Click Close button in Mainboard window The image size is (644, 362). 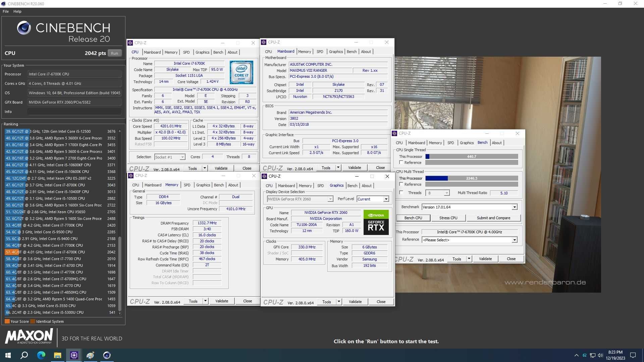380,168
